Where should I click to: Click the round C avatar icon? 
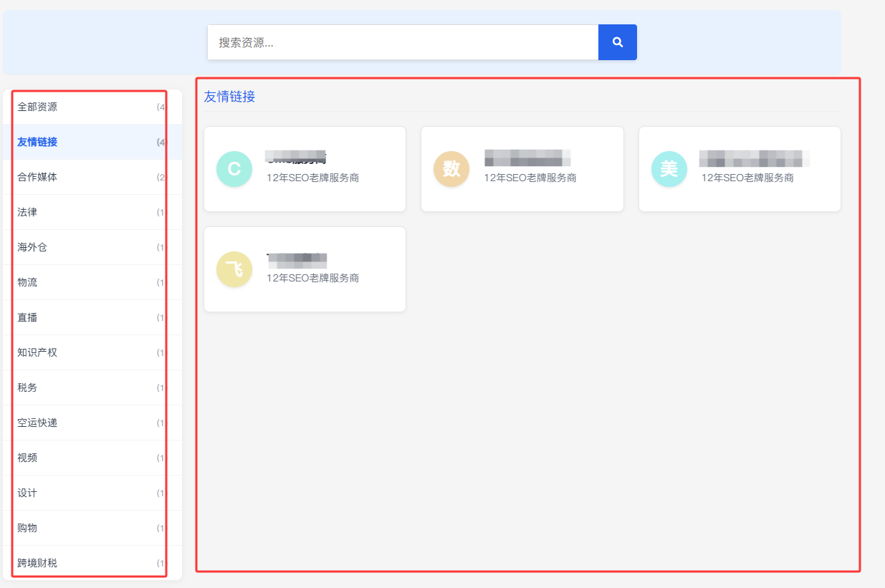pyautogui.click(x=234, y=169)
